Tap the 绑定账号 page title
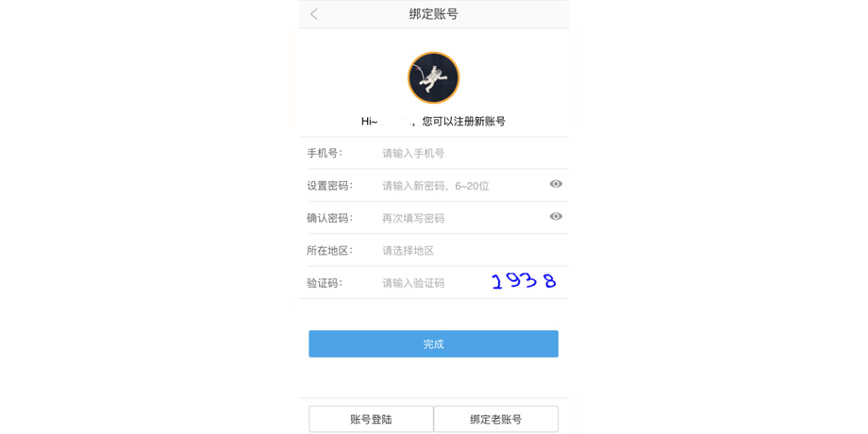868x434 pixels. click(433, 14)
